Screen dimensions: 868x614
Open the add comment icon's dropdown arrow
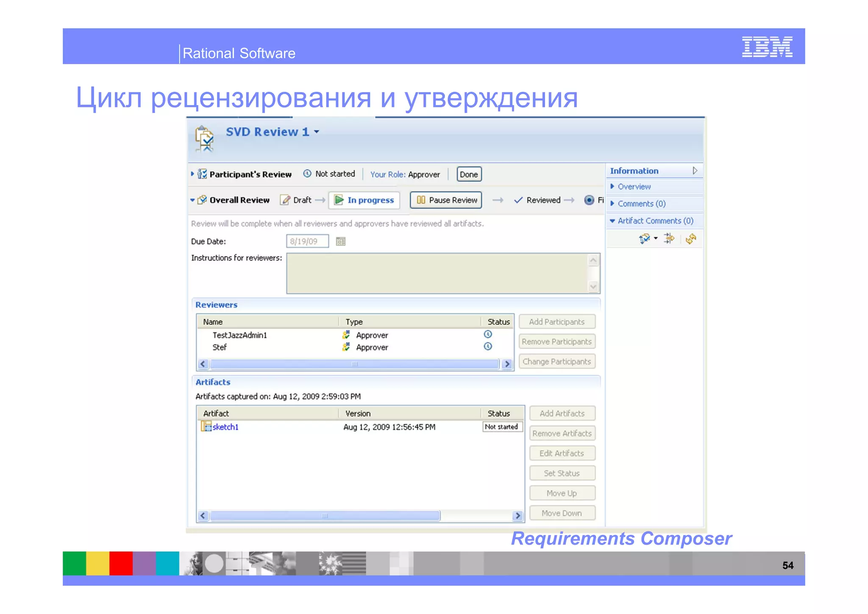coord(656,238)
